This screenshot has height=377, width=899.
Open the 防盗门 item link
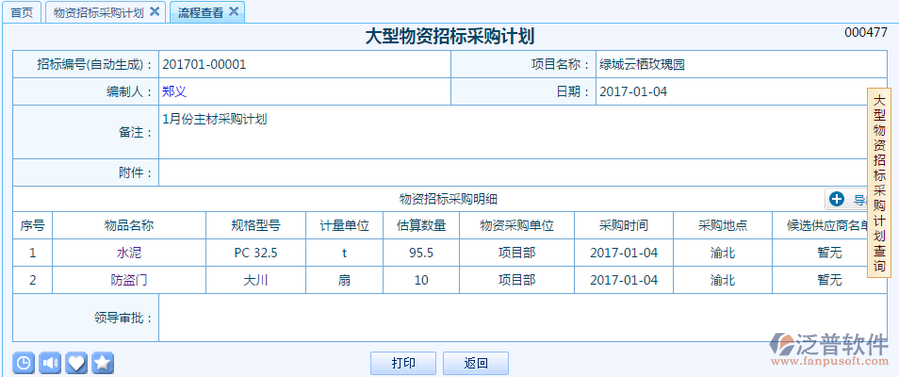click(x=129, y=280)
